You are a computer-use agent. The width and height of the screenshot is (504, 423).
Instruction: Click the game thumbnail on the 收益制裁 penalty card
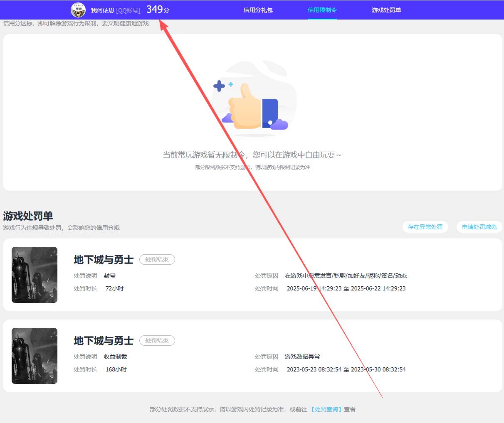pyautogui.click(x=35, y=356)
